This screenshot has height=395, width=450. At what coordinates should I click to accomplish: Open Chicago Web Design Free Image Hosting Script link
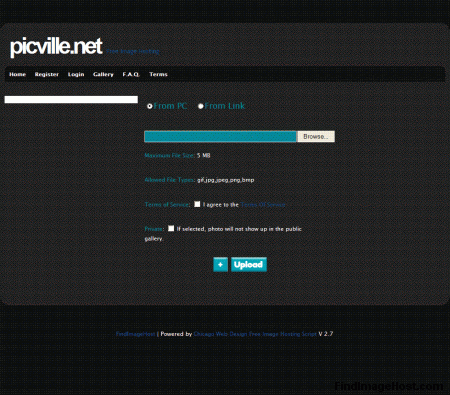coord(255,334)
